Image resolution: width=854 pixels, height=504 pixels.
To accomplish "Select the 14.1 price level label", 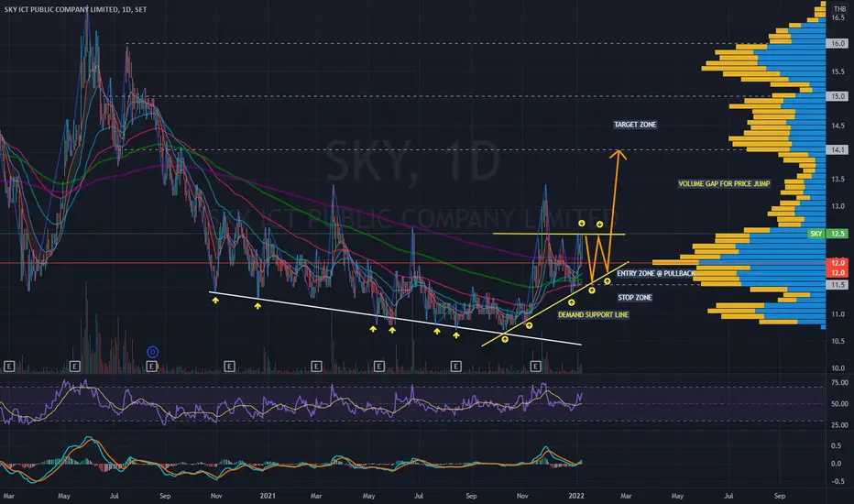I will tap(838, 150).
